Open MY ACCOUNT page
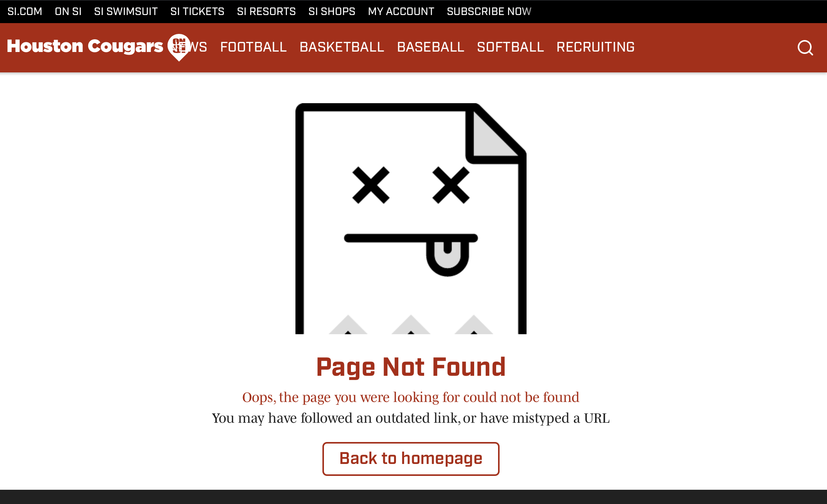Image resolution: width=827 pixels, height=504 pixels. pos(401,12)
